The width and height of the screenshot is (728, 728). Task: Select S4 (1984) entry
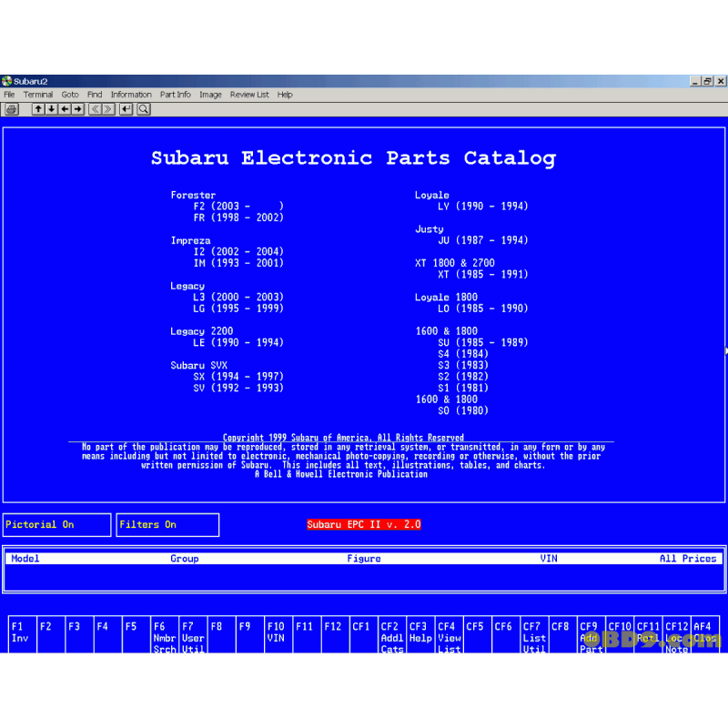[x=463, y=354]
